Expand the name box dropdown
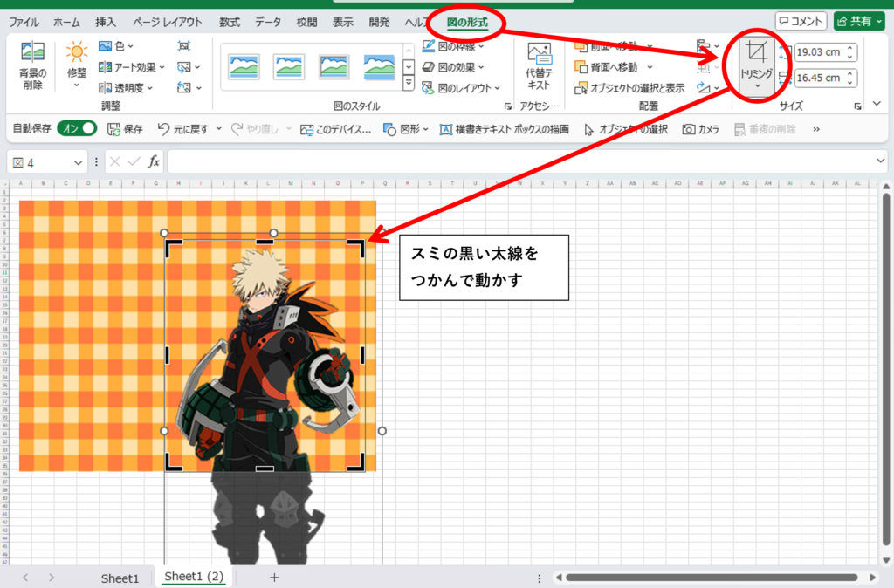894x588 pixels. (78, 162)
